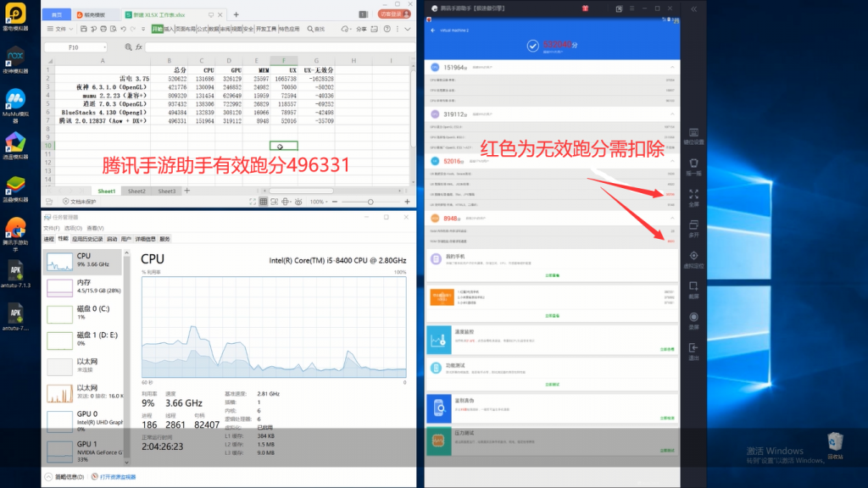This screenshot has height=488, width=868.
Task: Click the cloud sync icon in WPS
Action: click(346, 29)
